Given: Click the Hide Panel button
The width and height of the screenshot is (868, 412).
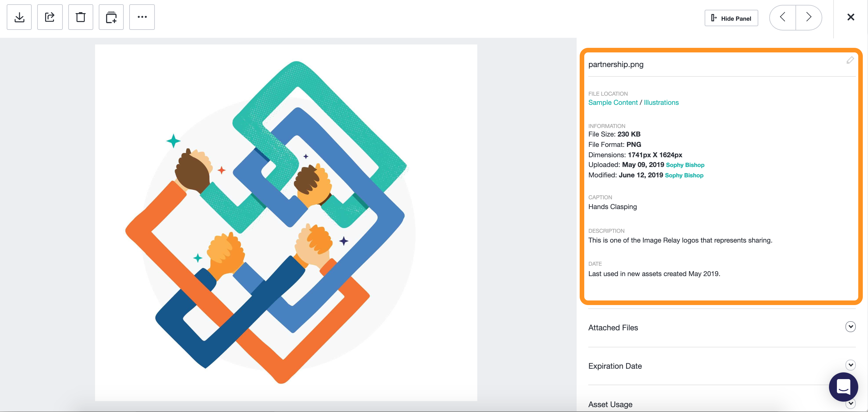Looking at the screenshot, I should (x=731, y=18).
